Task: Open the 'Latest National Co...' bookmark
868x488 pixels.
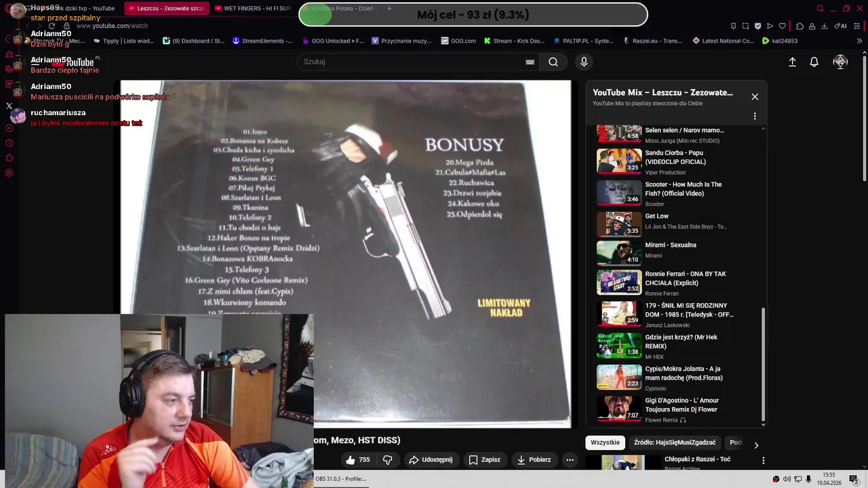Action: (x=723, y=41)
